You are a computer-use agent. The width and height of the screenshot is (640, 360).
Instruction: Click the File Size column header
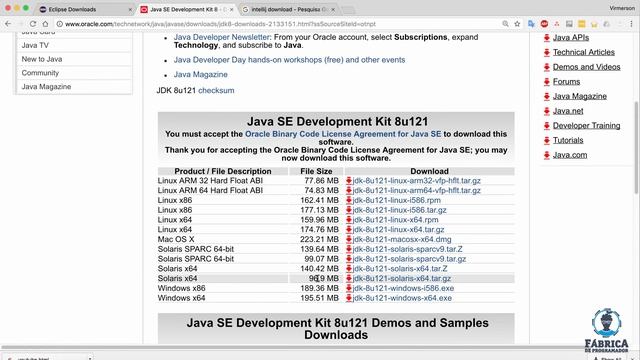point(316,171)
